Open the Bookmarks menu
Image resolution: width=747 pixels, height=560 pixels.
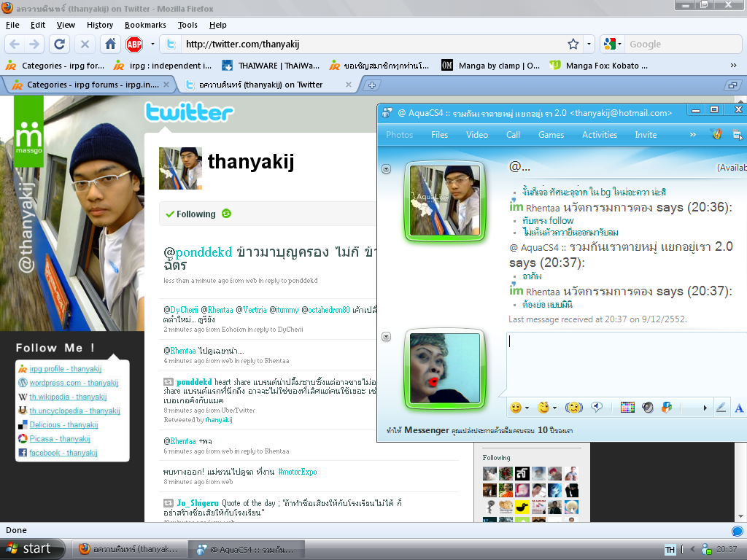point(145,25)
